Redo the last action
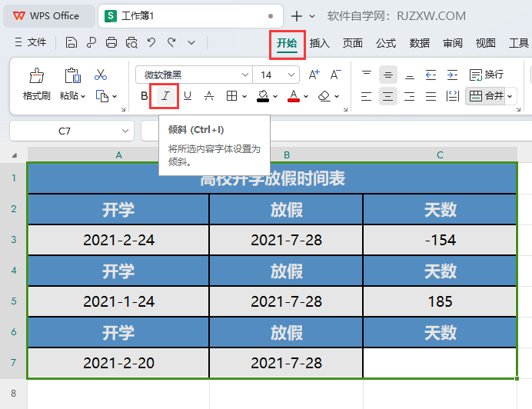This screenshot has width=532, height=409. [171, 43]
